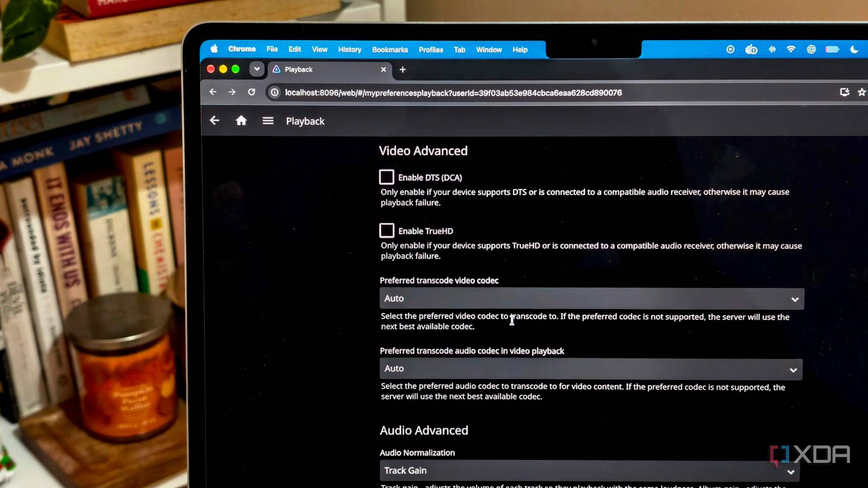
Task: Click browser forward navigation arrow
Action: point(232,92)
